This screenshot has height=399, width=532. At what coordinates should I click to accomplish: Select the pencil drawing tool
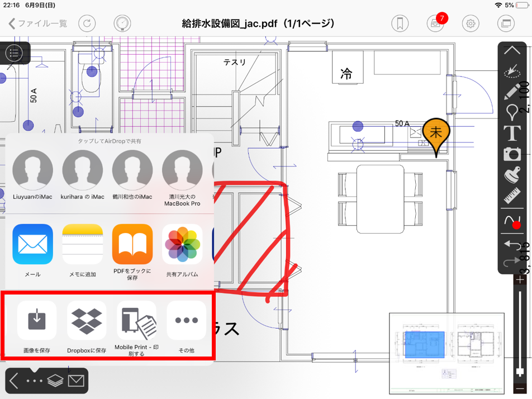[512, 92]
